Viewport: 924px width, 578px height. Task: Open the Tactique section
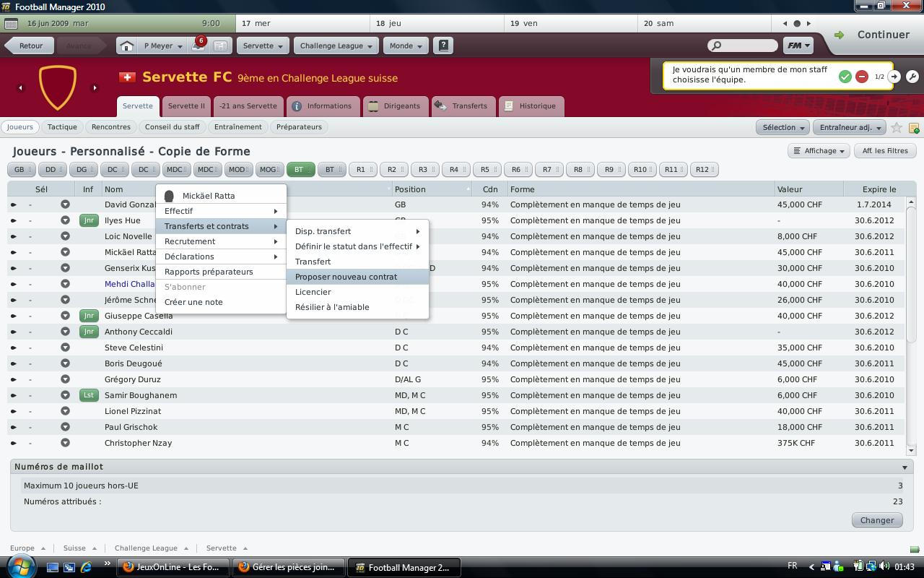62,127
